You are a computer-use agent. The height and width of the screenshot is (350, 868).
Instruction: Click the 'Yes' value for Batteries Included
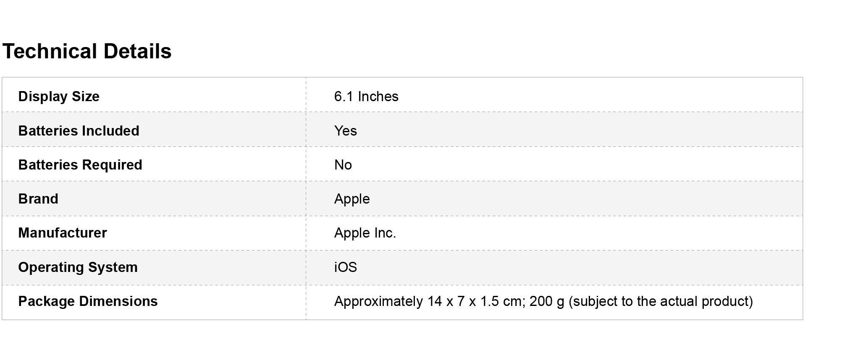[345, 131]
